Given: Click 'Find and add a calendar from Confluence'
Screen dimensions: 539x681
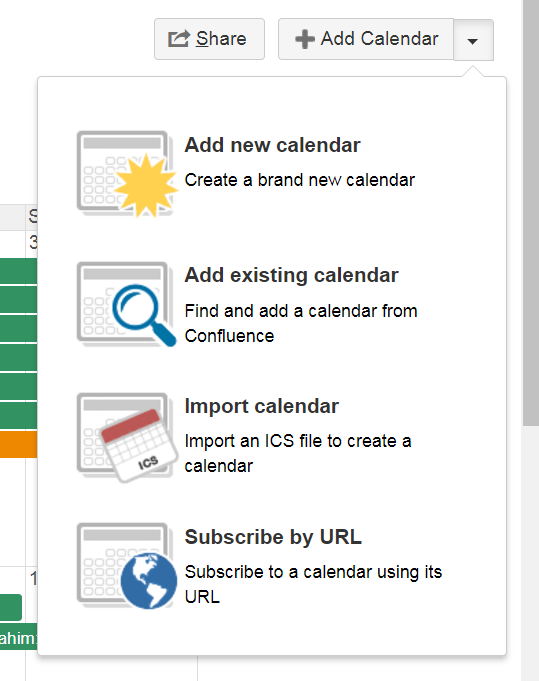Looking at the screenshot, I should 301,324.
